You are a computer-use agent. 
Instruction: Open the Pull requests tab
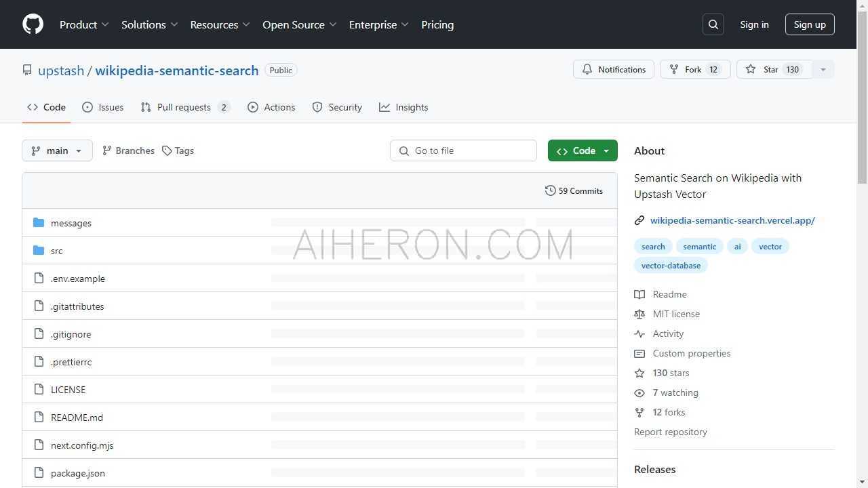pyautogui.click(x=185, y=107)
